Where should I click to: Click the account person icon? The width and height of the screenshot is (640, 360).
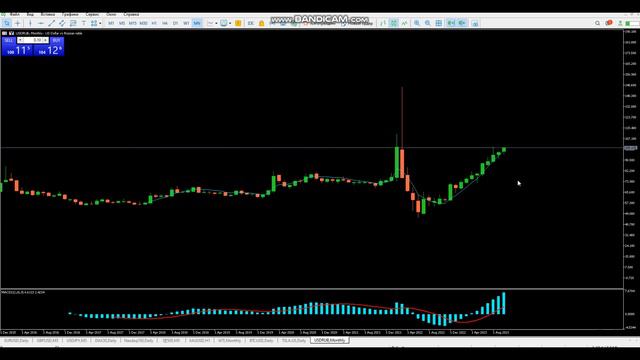(x=620, y=23)
